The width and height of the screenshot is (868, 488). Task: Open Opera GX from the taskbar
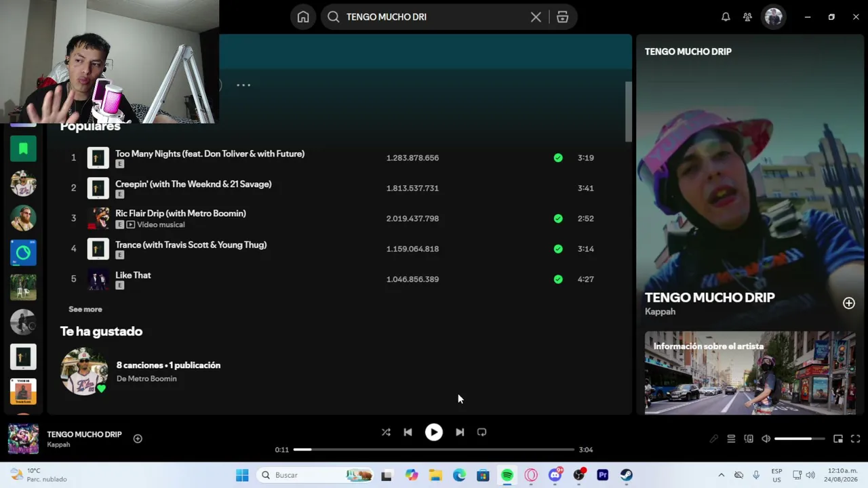coord(531,475)
